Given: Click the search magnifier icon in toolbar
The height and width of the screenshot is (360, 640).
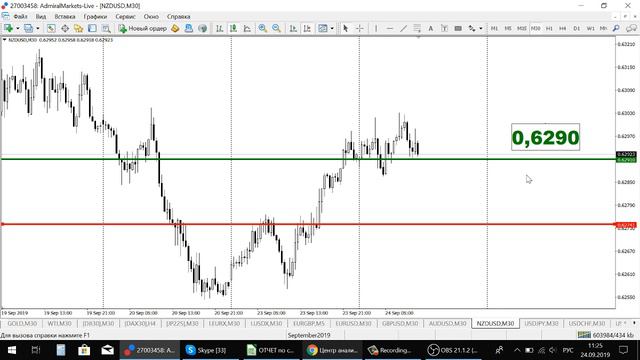Looking at the screenshot, I should click(x=616, y=28).
